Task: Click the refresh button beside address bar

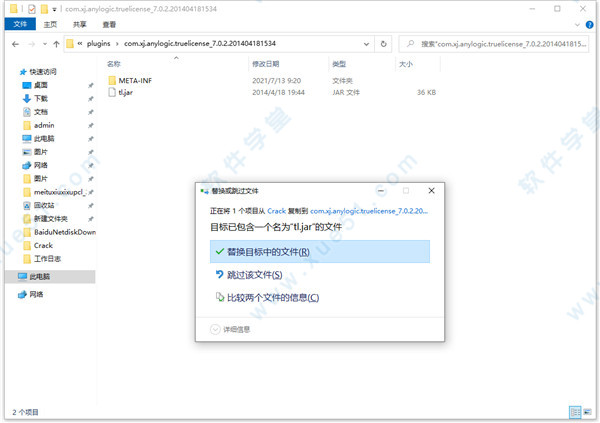Action: click(x=384, y=44)
